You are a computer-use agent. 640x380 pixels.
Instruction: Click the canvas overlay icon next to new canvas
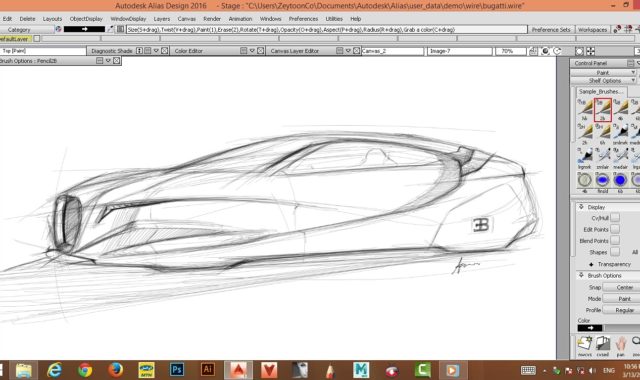602,344
